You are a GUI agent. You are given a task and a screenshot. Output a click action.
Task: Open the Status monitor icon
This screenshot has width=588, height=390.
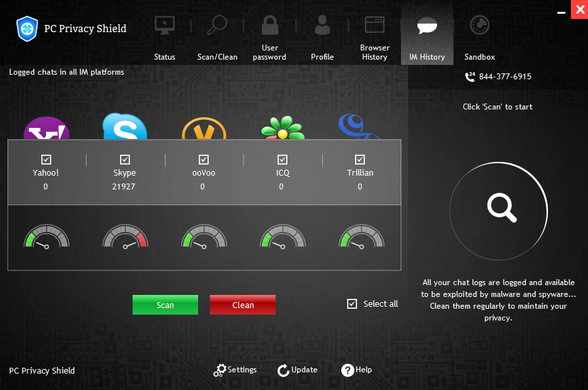coord(165,26)
